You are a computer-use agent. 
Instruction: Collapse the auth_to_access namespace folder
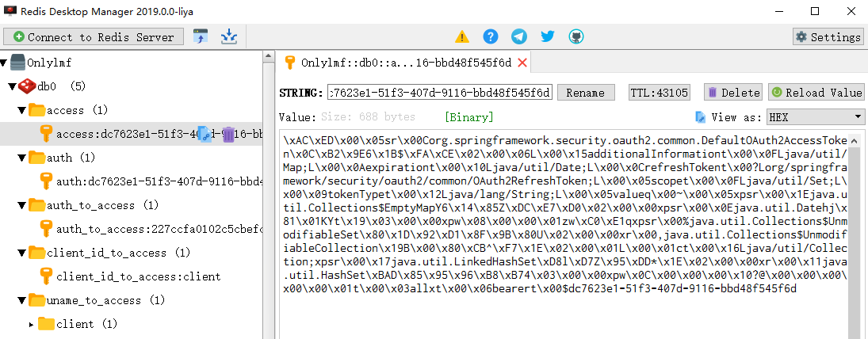point(21,206)
